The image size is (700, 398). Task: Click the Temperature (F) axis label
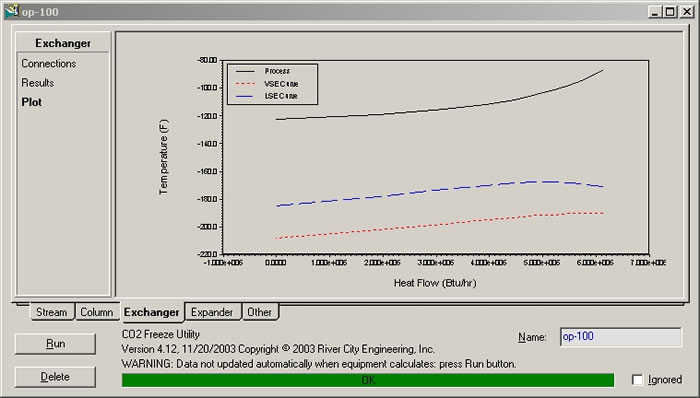coord(163,157)
